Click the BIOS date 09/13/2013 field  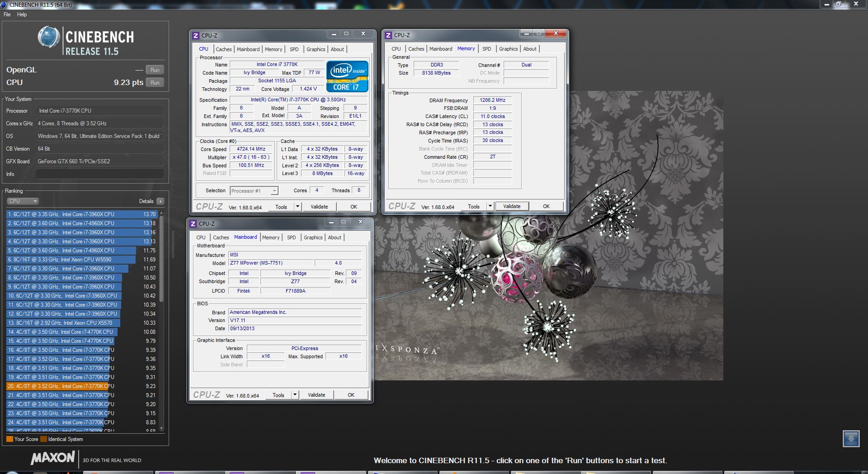[295, 329]
